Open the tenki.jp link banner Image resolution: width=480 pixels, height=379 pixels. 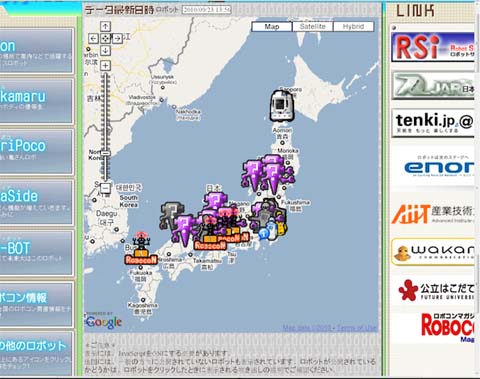433,123
